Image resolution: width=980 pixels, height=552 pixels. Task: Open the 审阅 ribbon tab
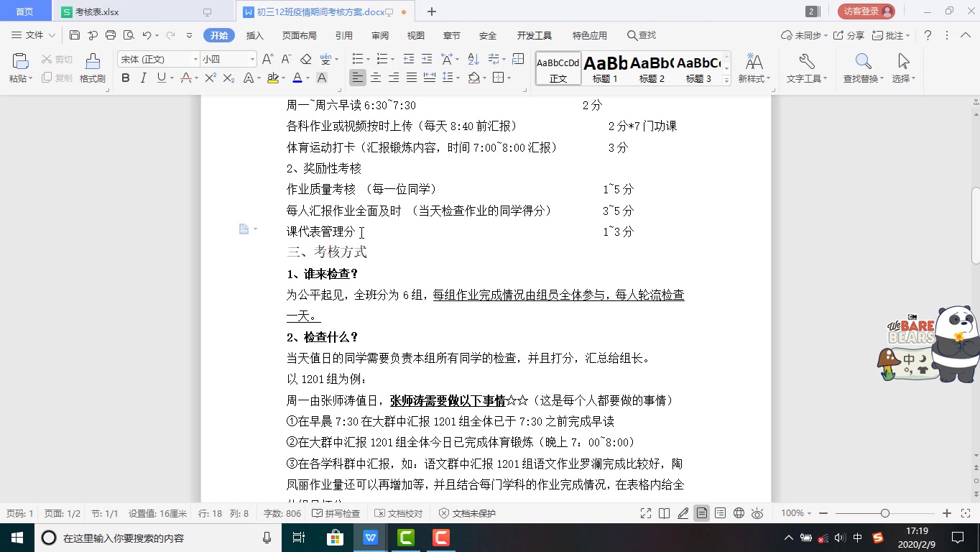point(380,35)
